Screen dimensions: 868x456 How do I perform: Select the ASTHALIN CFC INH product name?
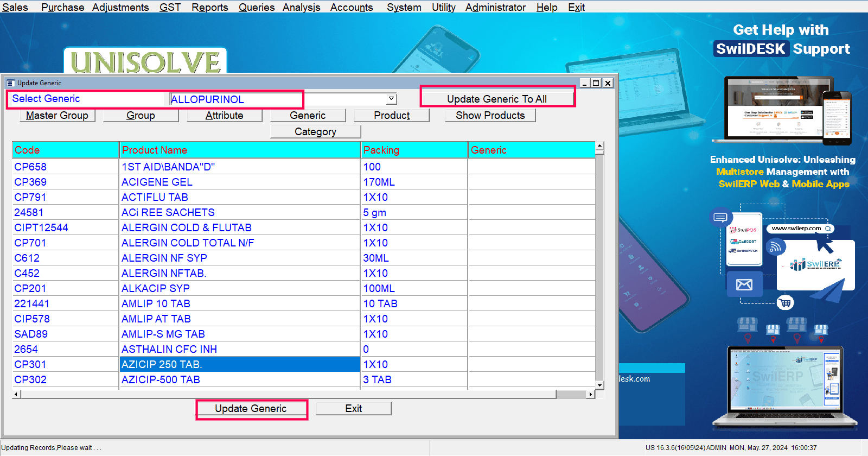click(x=169, y=349)
